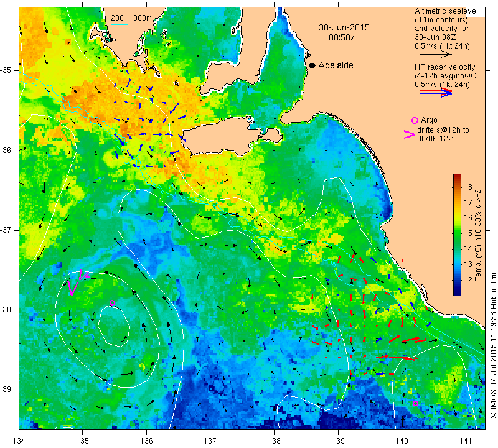Viewport: 498px width, 448px height.
Task: Click the cyan 200m contour legend line
Action: click(x=120, y=24)
